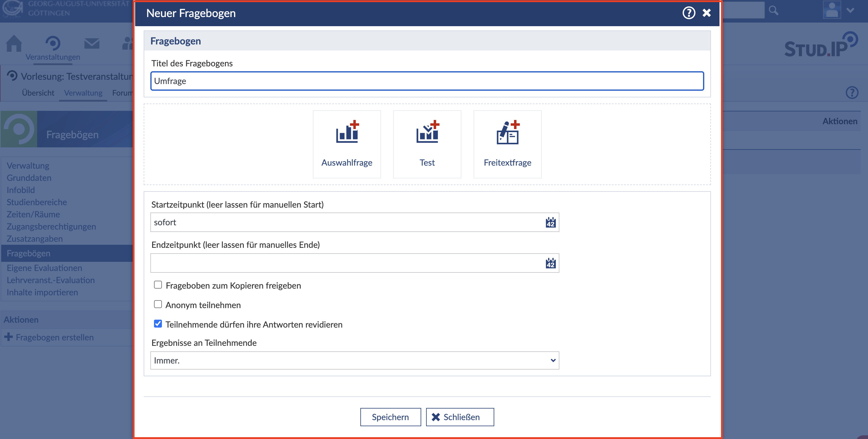Screen dimensions: 868x439
Task: Click the Speichern button
Action: 390,417
